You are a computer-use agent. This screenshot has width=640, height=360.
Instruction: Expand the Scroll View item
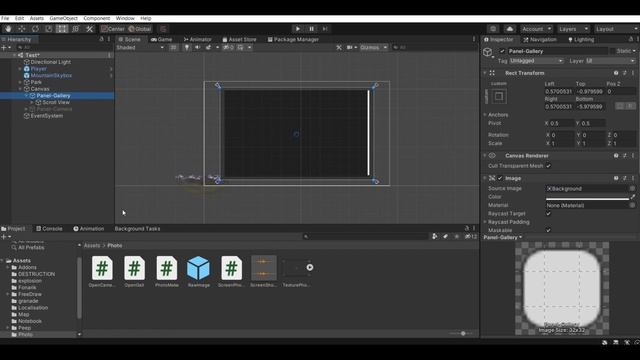pyautogui.click(x=32, y=102)
